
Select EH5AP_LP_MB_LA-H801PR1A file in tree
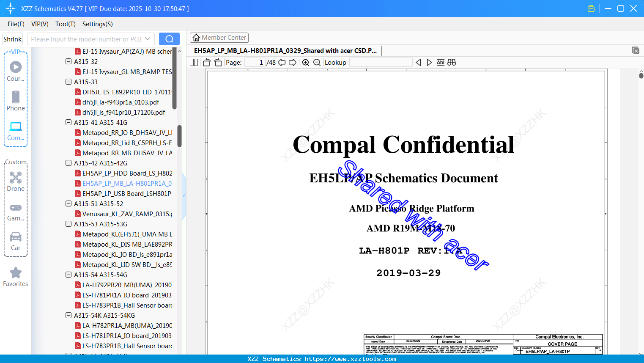pyautogui.click(x=123, y=183)
